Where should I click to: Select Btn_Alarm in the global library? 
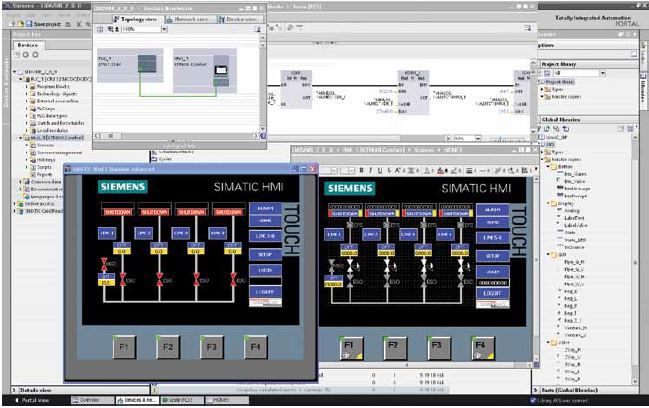click(x=575, y=174)
